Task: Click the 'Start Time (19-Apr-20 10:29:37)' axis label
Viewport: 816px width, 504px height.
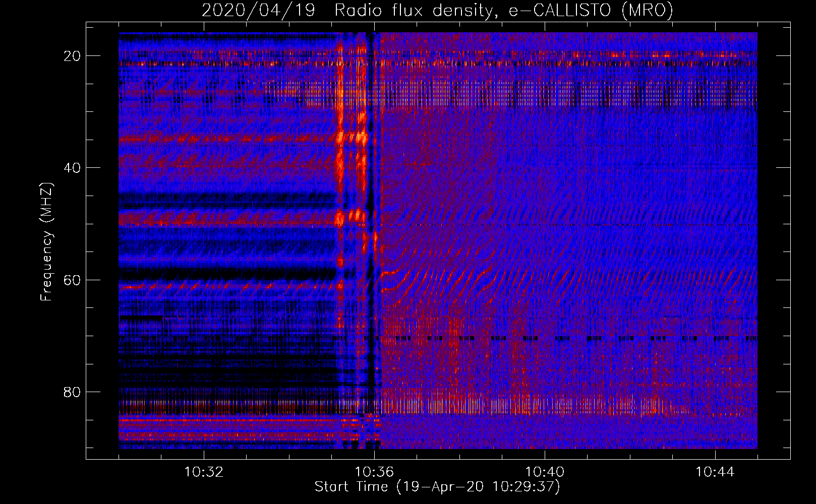Action: 437,487
